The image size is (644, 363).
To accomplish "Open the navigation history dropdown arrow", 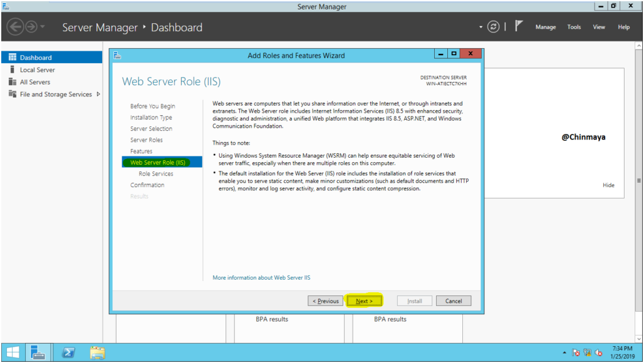I will click(x=43, y=27).
